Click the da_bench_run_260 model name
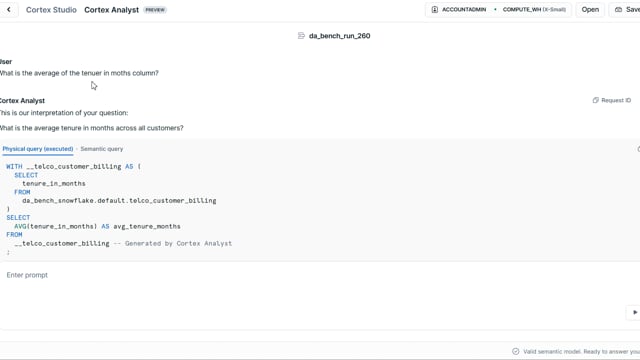 click(340, 36)
